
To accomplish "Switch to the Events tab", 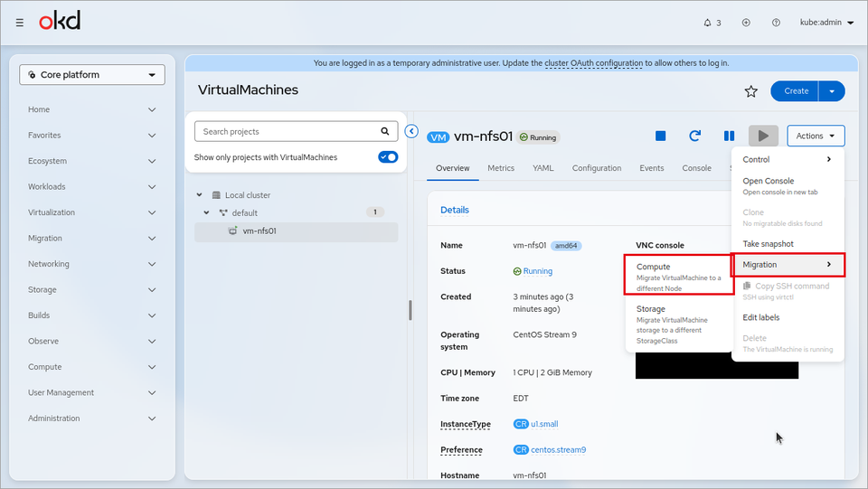I will [652, 168].
